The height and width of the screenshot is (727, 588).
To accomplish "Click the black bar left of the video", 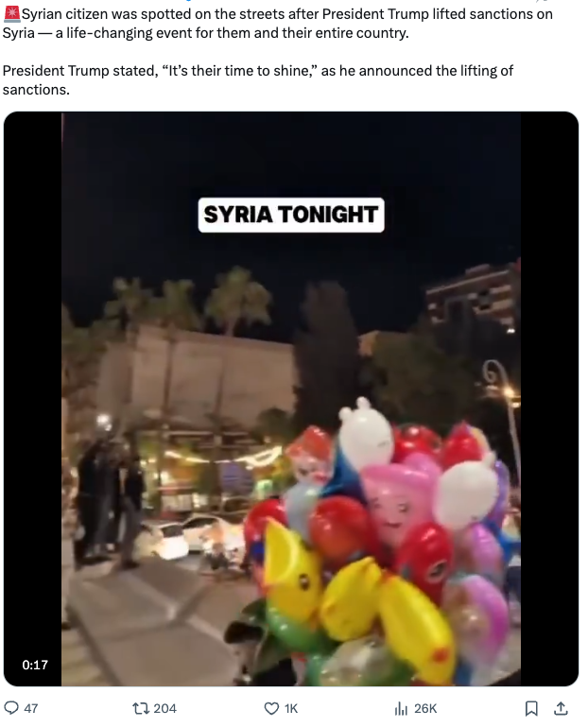I will pyautogui.click(x=32, y=399).
